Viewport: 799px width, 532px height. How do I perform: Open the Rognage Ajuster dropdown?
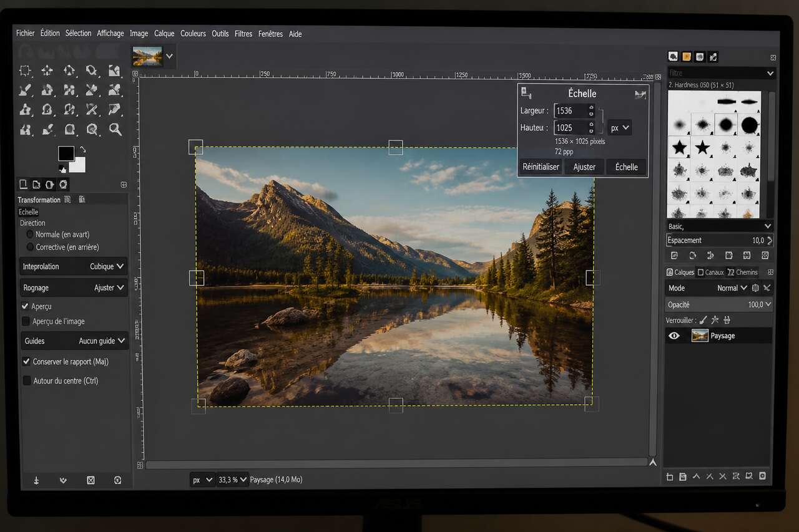tap(74, 288)
